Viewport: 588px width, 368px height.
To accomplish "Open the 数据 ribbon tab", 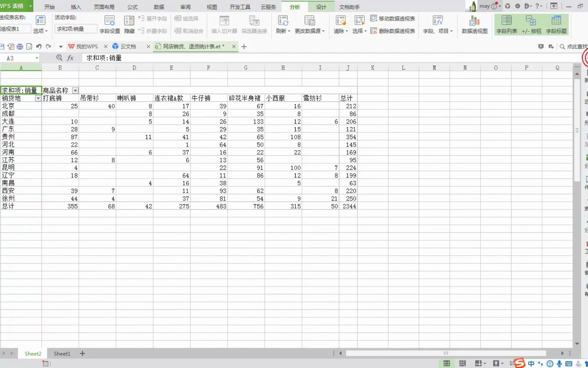I will point(159,6).
